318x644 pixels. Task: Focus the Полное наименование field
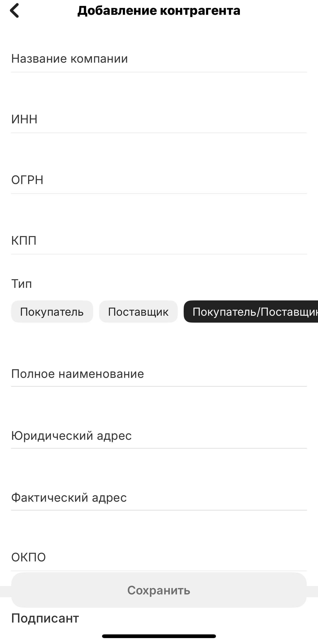[159, 374]
